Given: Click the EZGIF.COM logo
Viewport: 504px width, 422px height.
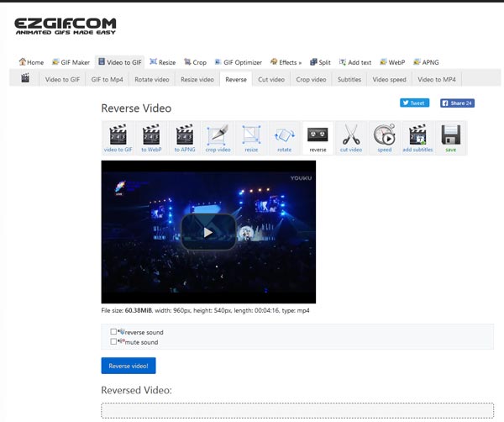Looking at the screenshot, I should (x=66, y=26).
